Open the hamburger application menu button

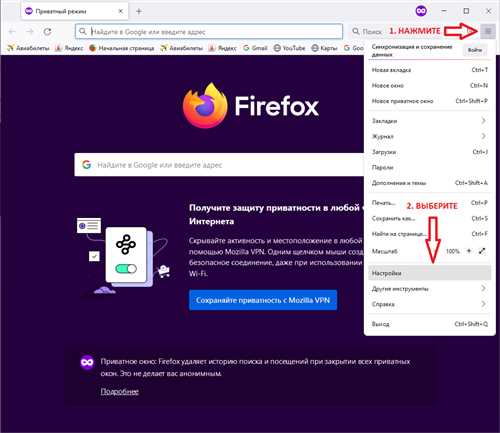[x=488, y=32]
